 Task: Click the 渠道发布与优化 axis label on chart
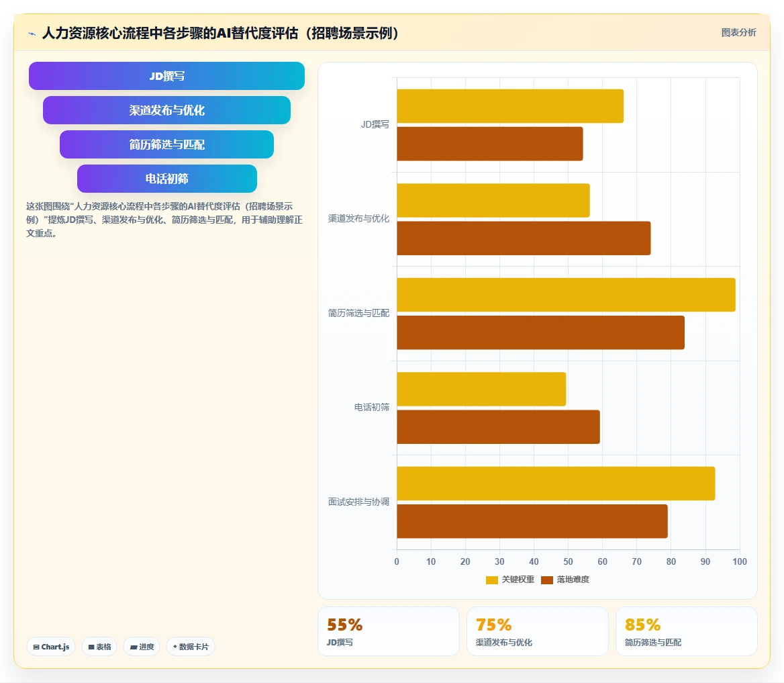click(x=358, y=219)
